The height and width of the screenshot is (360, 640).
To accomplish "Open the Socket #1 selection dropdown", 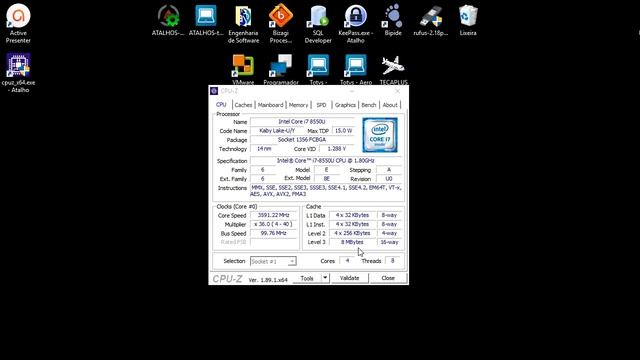I will 273,261.
